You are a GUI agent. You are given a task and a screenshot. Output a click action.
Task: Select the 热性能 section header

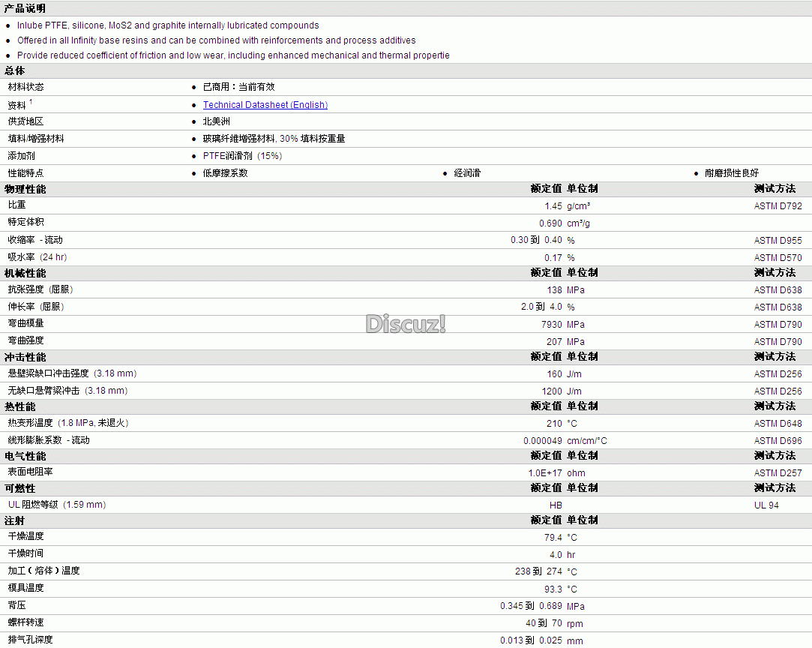point(19,406)
